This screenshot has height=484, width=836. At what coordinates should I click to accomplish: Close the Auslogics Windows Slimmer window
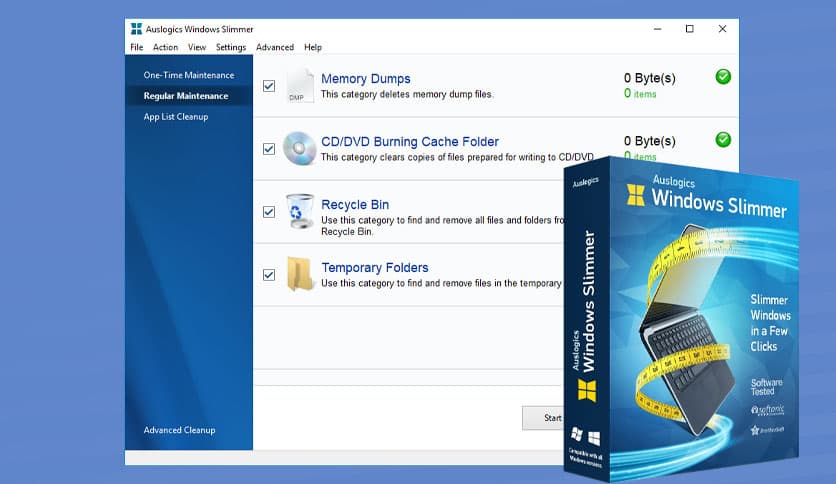pyautogui.click(x=722, y=29)
